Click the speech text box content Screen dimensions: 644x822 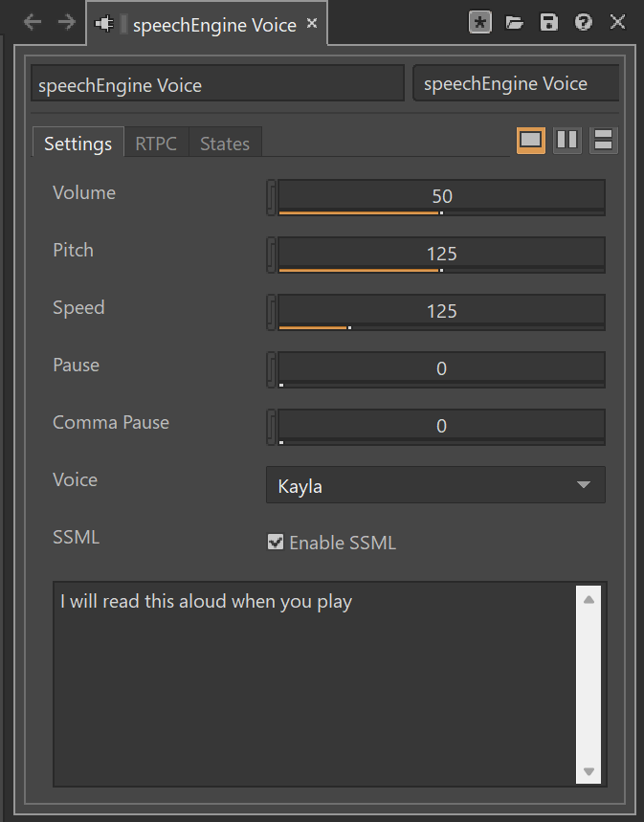[315, 683]
